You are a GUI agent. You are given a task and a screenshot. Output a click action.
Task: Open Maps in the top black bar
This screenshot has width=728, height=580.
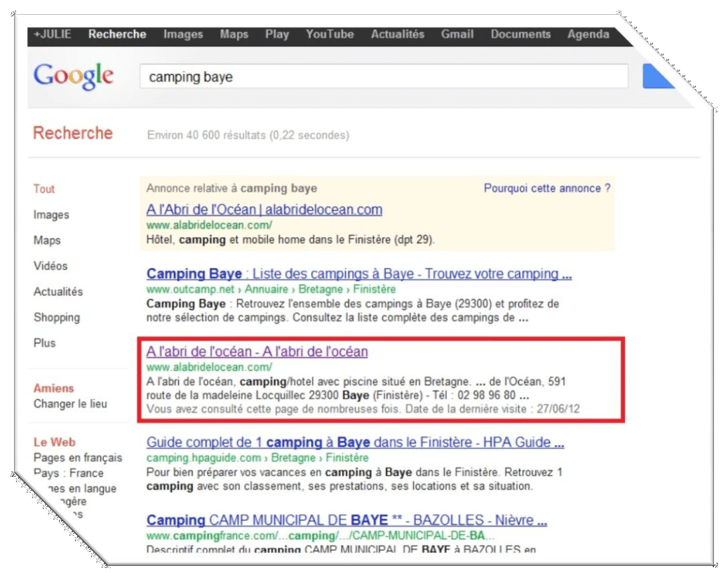(234, 34)
